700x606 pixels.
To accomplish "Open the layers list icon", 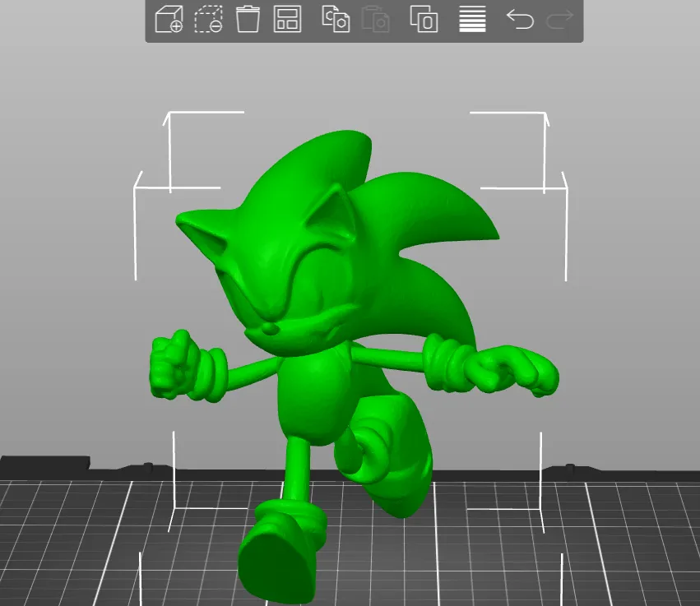I will pos(471,21).
